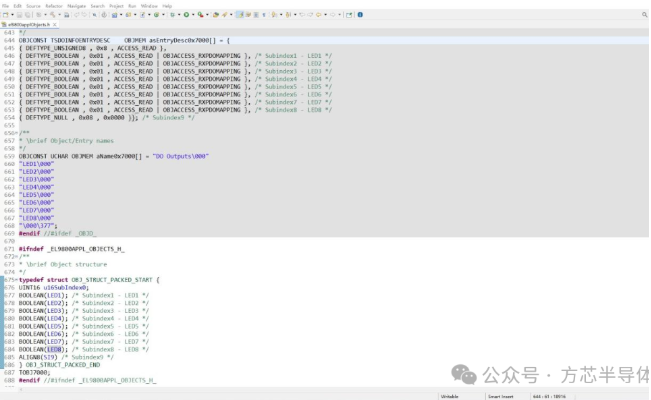The image size is (651, 400).
Task: Click the blue info icon in the toolbar
Action: point(360,15)
